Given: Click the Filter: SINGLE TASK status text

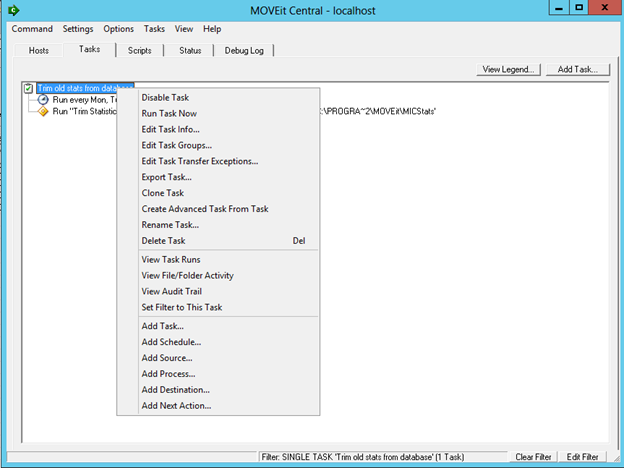Looking at the screenshot, I should point(363,457).
